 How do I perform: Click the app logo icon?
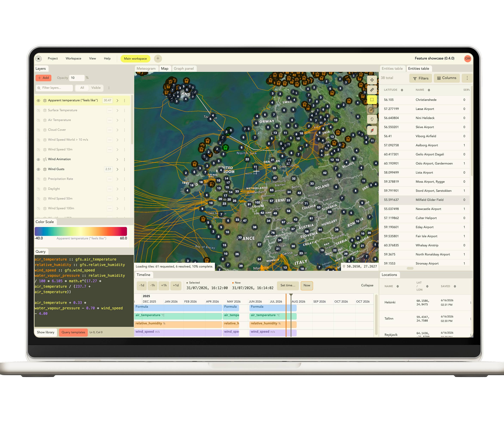coord(38,58)
